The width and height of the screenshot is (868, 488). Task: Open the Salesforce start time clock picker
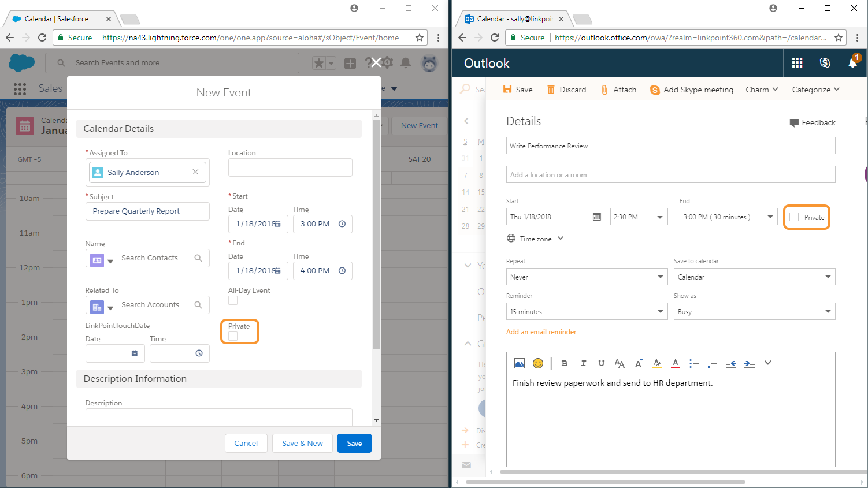coord(342,223)
